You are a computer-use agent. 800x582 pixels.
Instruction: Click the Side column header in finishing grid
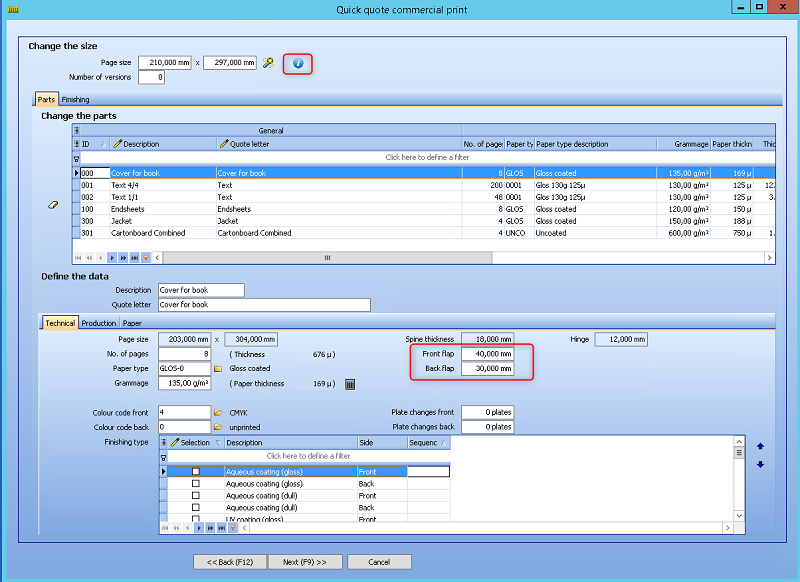[x=382, y=443]
